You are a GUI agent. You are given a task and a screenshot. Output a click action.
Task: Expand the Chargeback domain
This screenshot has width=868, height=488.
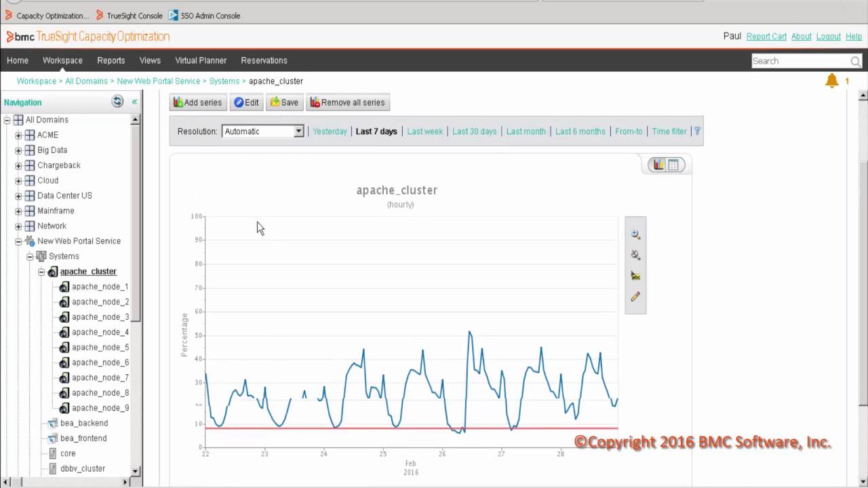click(x=18, y=165)
